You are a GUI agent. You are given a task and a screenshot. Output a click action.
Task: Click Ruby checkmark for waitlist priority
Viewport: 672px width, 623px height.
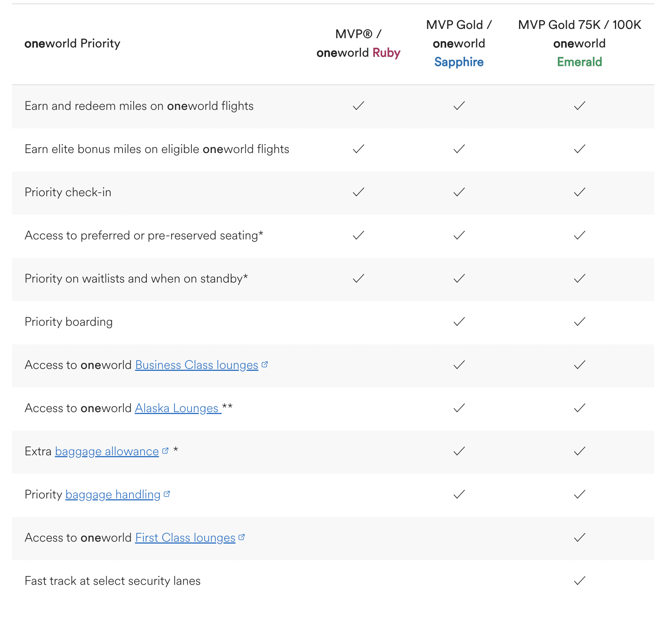pyautogui.click(x=358, y=278)
